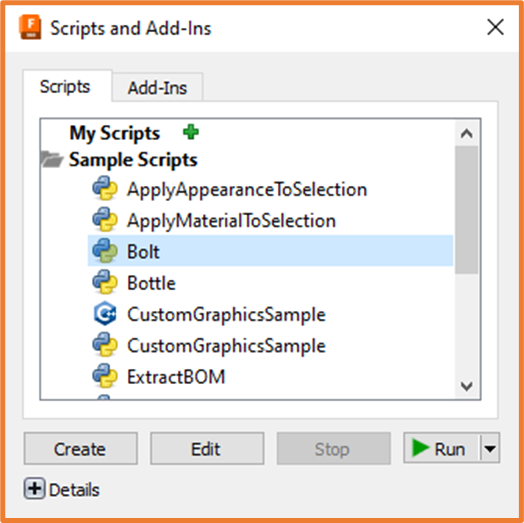
Task: Click the Edit button
Action: pyautogui.click(x=207, y=448)
